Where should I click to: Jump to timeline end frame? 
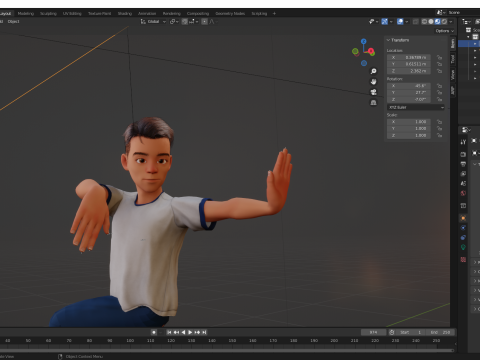pyautogui.click(x=204, y=332)
